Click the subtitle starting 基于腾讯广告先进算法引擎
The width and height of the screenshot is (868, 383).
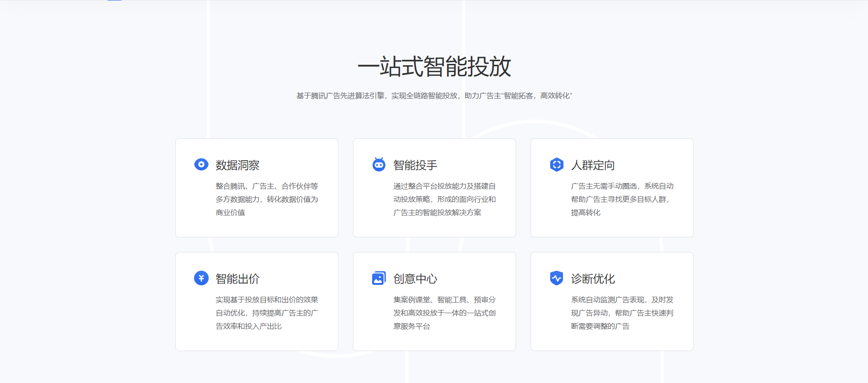(434, 95)
